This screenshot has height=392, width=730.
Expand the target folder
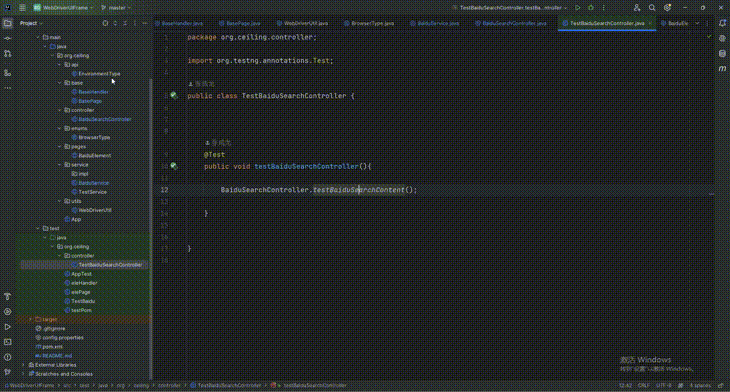coord(31,319)
